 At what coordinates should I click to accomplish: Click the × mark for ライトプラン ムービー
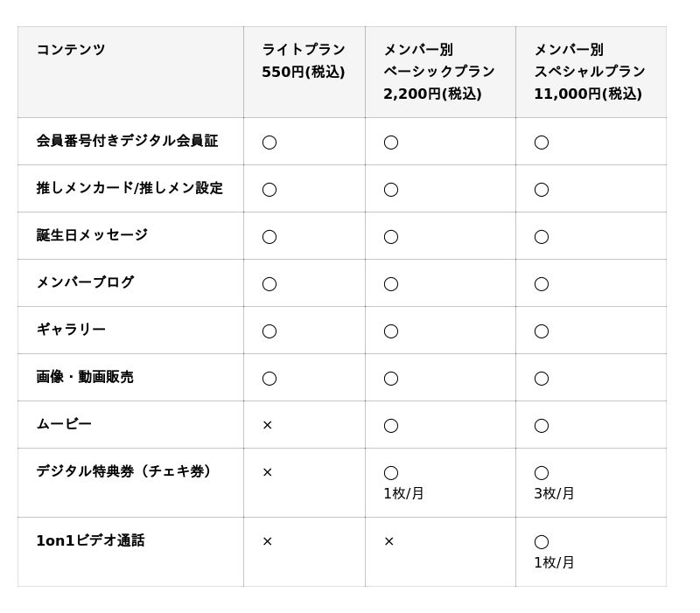pos(268,425)
